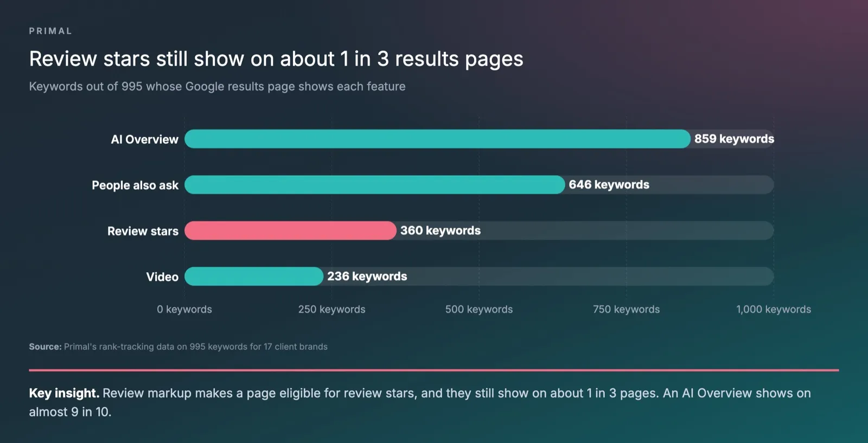Select the "Video" row label
Image resolution: width=868 pixels, height=443 pixels.
pyautogui.click(x=162, y=277)
